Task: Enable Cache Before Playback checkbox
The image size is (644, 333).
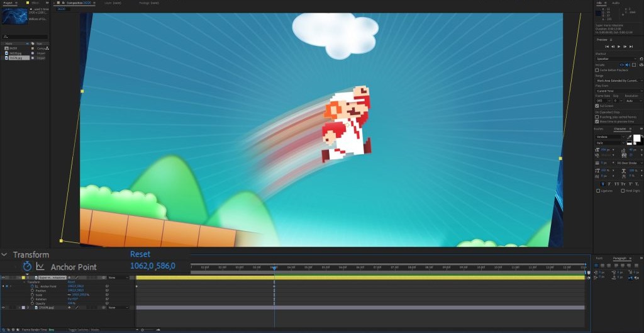Action: click(597, 71)
